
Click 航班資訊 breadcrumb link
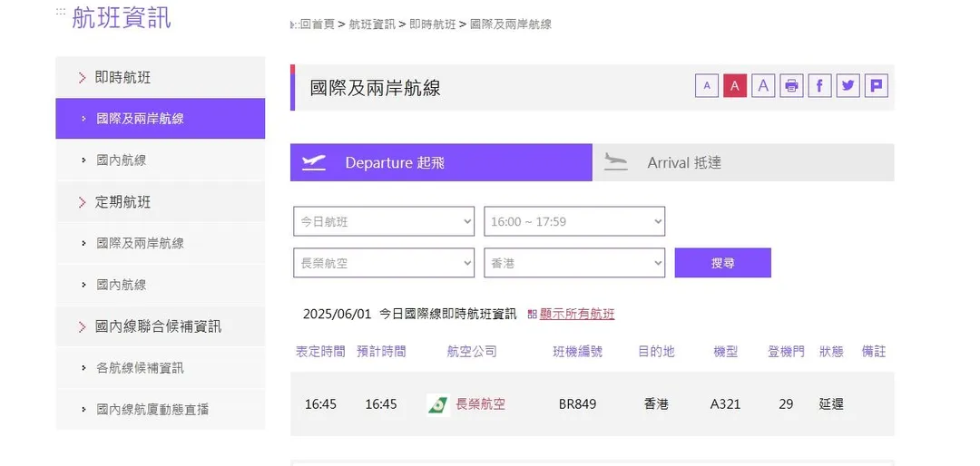click(x=372, y=24)
